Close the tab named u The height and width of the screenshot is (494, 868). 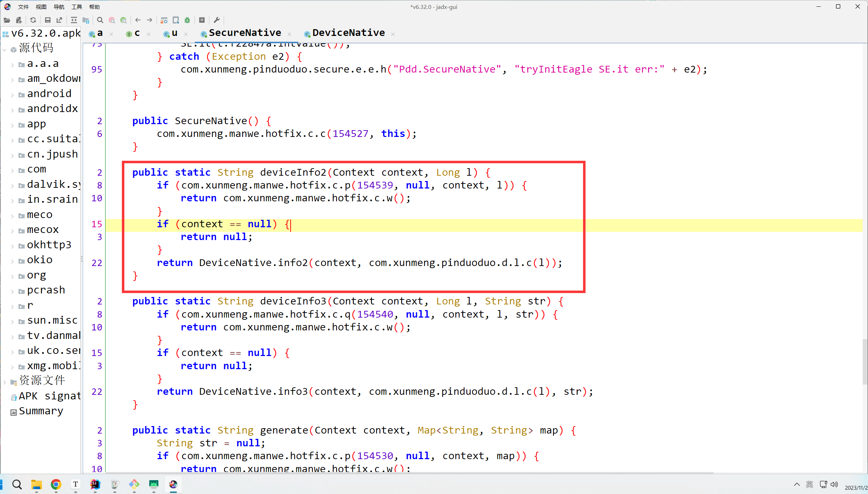click(x=186, y=34)
